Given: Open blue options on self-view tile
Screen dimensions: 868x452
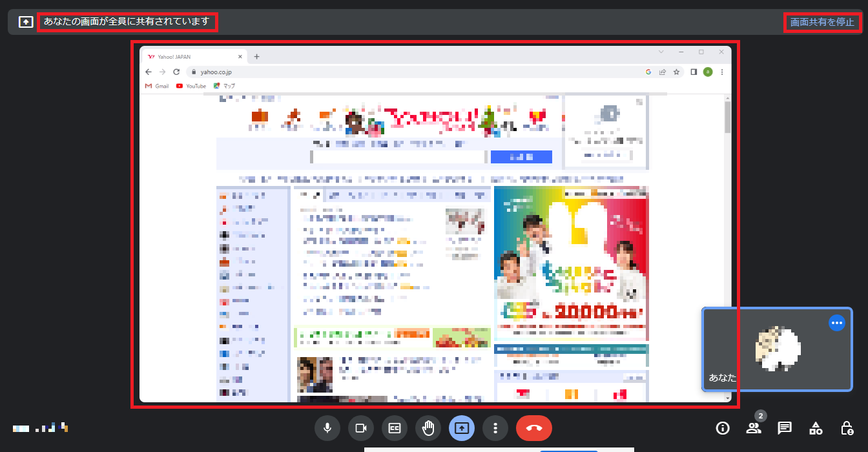Looking at the screenshot, I should point(836,323).
